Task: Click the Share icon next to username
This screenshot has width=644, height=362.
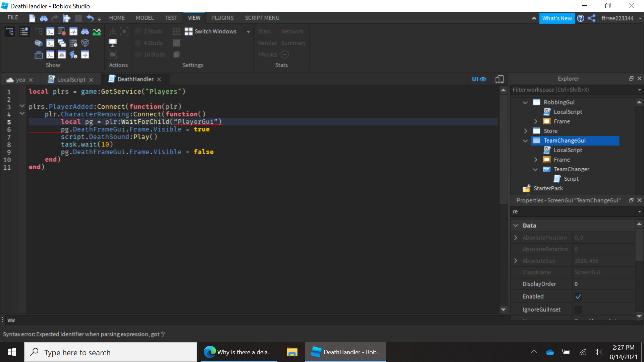Action: (x=592, y=18)
